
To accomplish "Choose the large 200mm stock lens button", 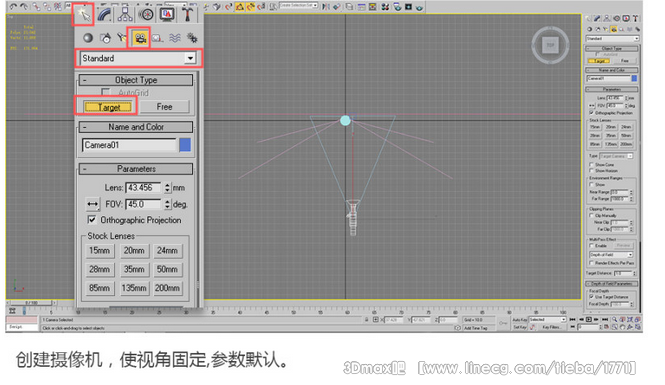I will (x=167, y=288).
